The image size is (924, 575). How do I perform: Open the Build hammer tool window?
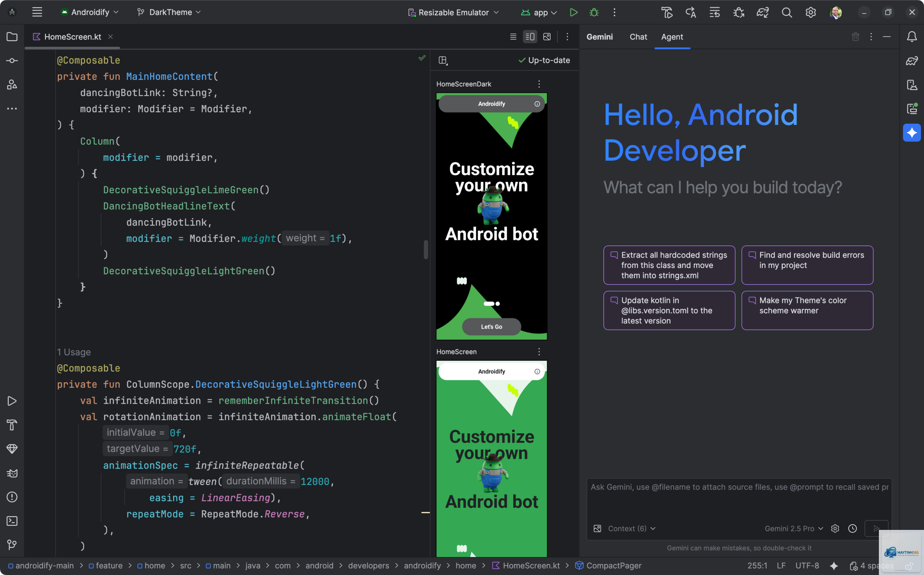(x=12, y=425)
